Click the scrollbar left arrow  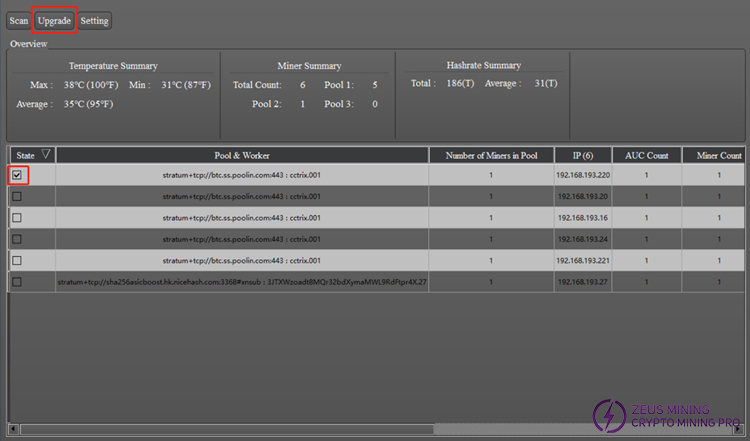(14, 429)
